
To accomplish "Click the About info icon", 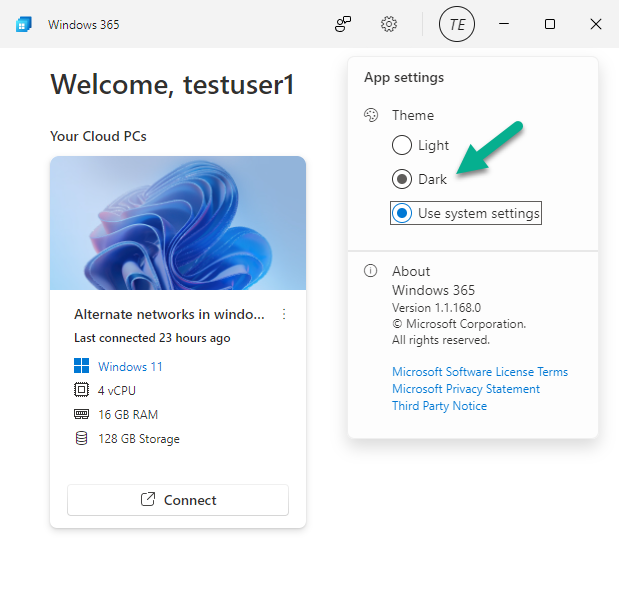I will coord(370,271).
